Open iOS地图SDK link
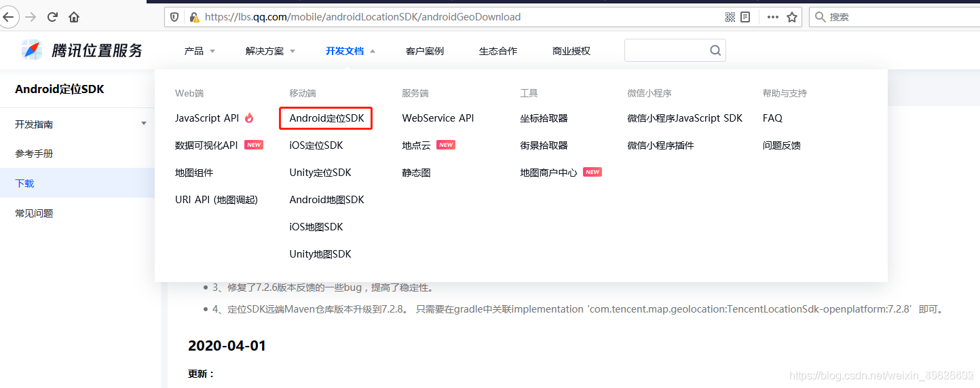 click(x=316, y=227)
